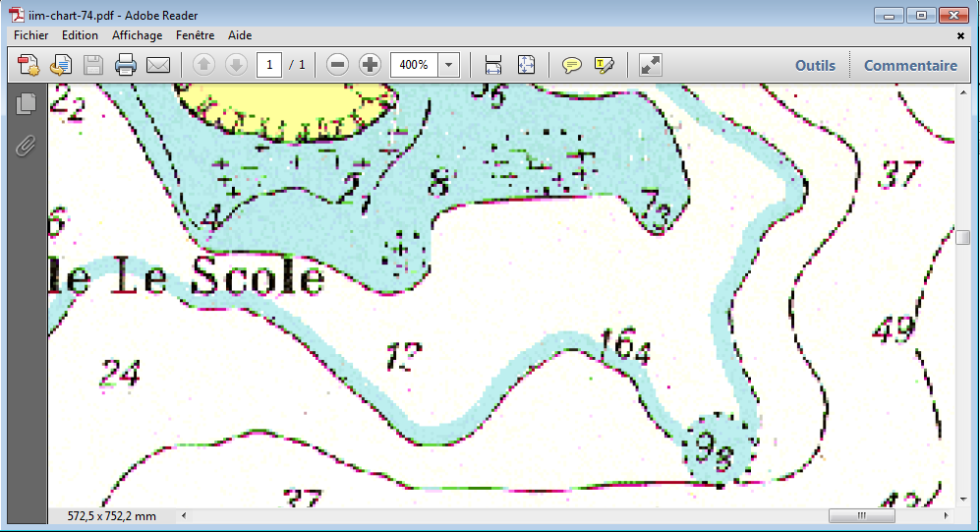Switch to read mode view
Image resolution: width=980 pixels, height=532 pixels.
651,66
